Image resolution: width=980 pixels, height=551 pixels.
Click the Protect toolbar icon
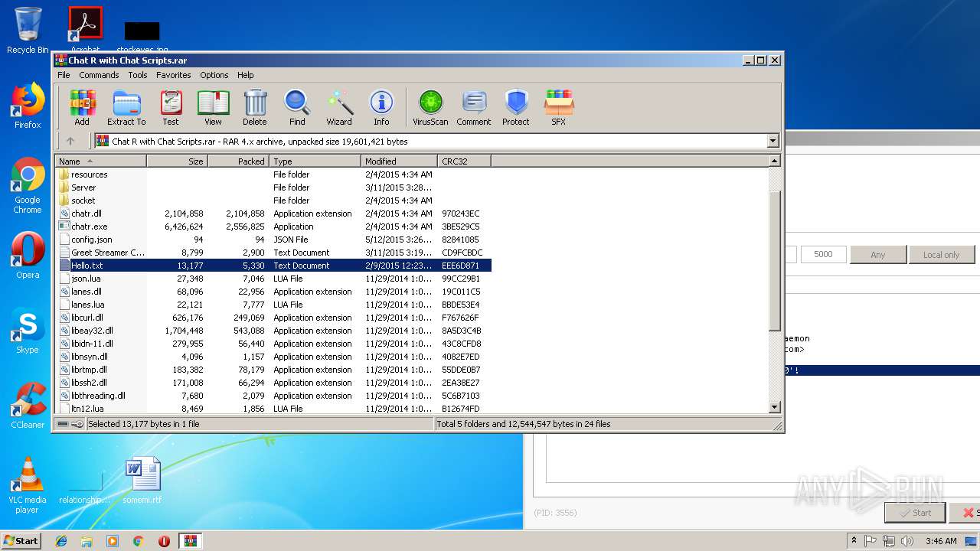(516, 107)
